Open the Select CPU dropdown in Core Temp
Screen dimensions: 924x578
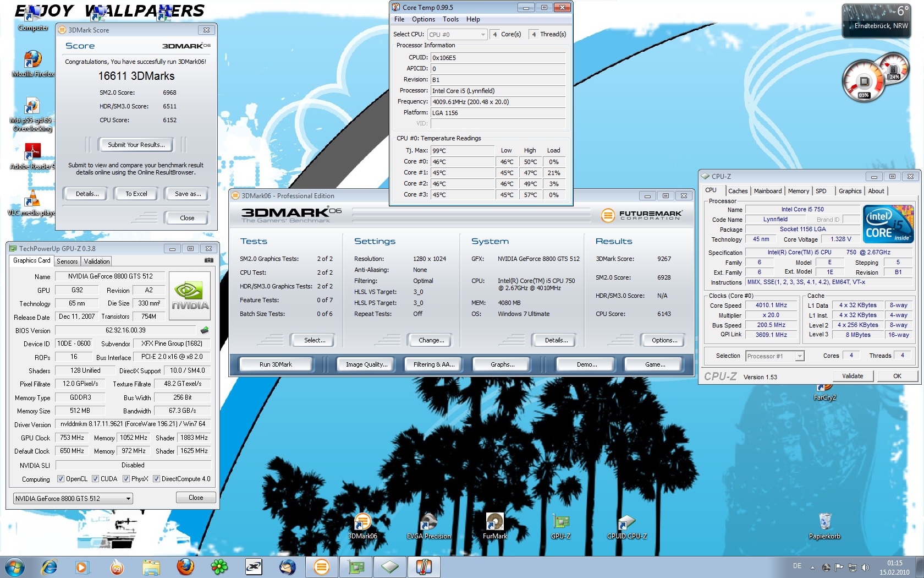(458, 34)
